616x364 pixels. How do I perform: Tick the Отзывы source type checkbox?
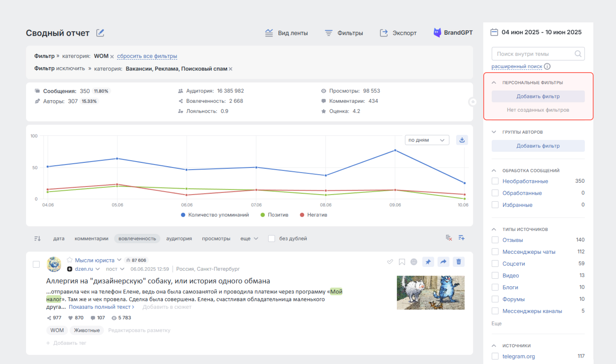[495, 240]
